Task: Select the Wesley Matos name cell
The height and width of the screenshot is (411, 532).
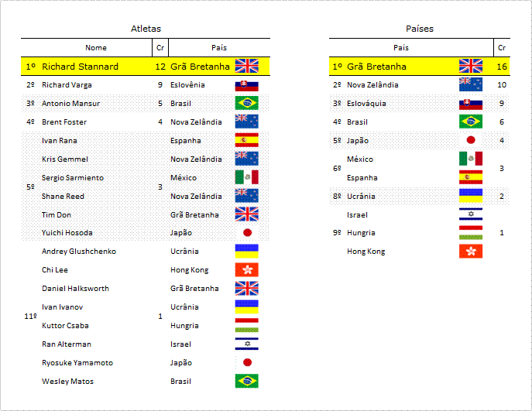Action: [x=67, y=381]
